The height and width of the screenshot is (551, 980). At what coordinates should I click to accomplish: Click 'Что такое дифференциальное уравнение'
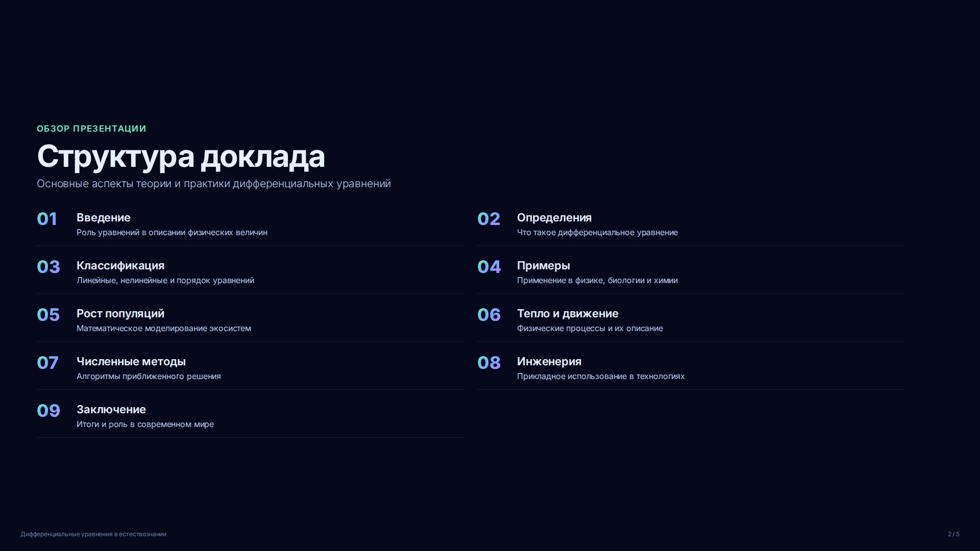point(597,233)
